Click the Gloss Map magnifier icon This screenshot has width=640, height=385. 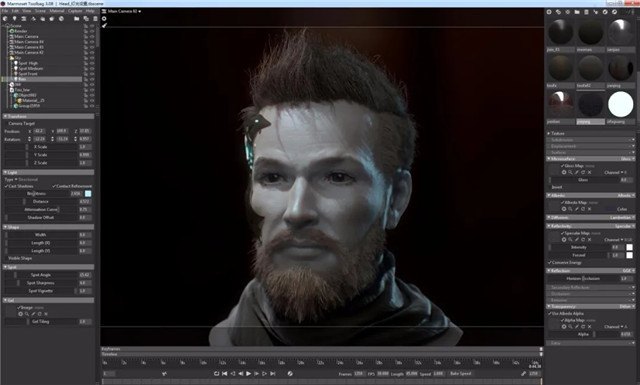tap(570, 173)
